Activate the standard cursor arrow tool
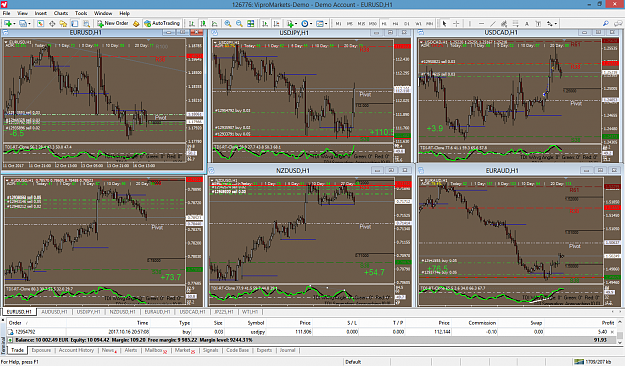 coord(444,24)
